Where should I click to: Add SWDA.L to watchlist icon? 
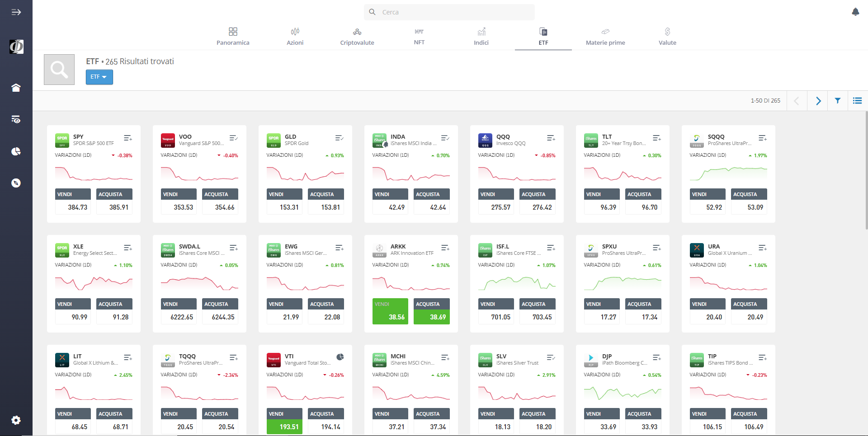tap(234, 248)
